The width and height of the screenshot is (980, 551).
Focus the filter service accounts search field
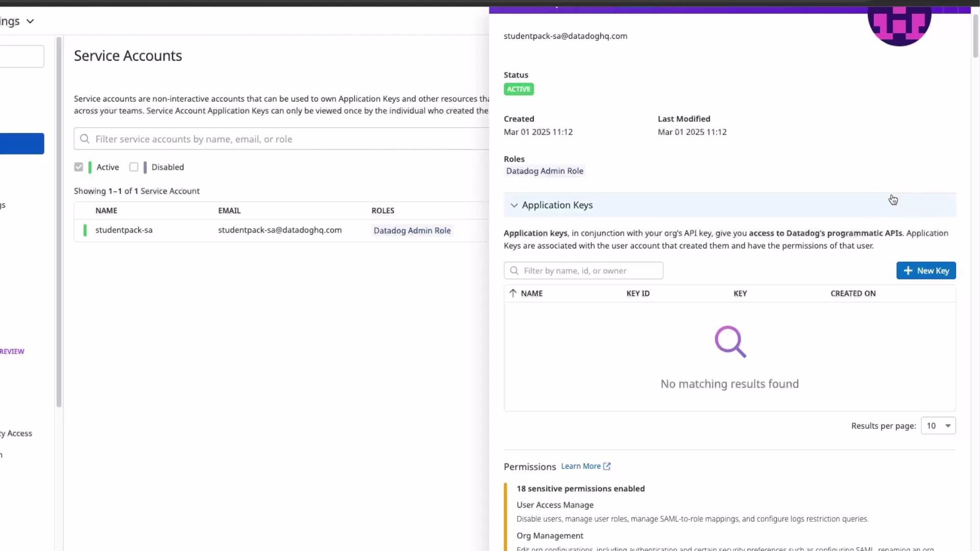tap(281, 139)
